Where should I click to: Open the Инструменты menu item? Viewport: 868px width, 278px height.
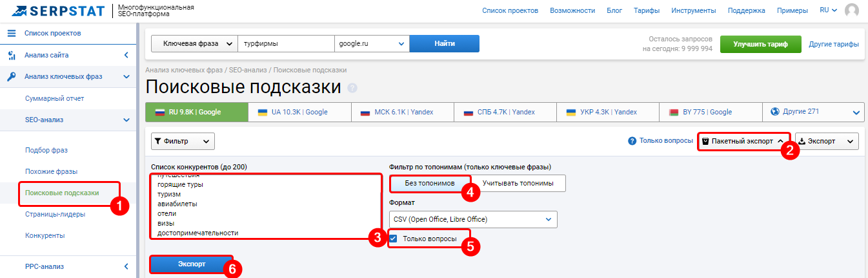[693, 10]
